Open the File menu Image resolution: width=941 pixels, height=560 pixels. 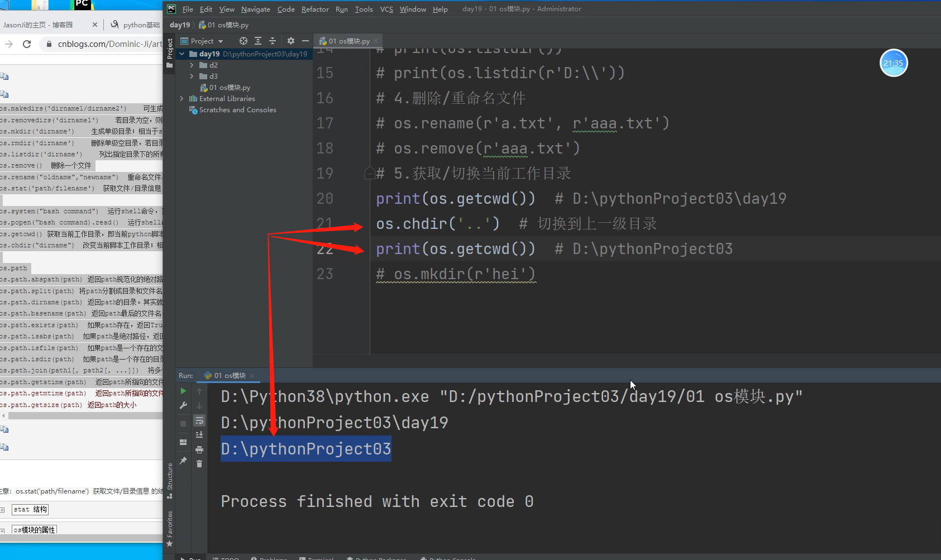click(188, 9)
